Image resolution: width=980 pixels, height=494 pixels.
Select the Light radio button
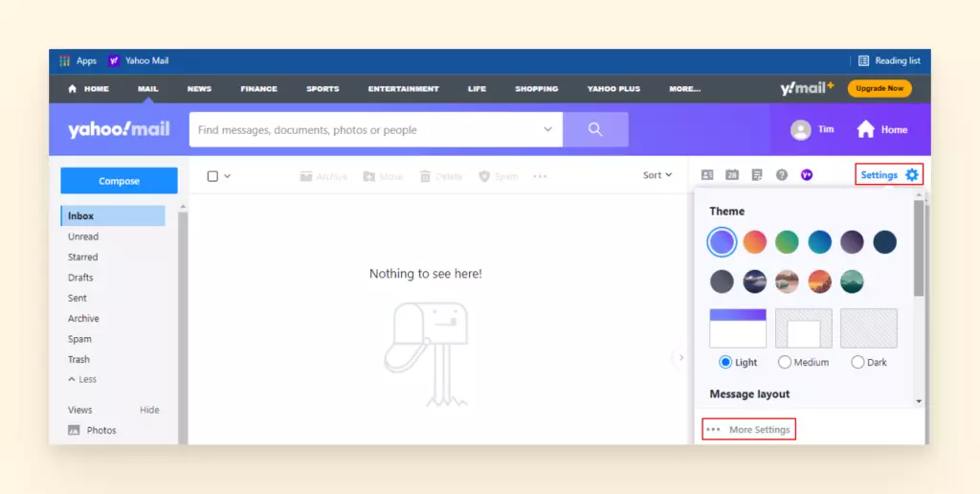(725, 362)
